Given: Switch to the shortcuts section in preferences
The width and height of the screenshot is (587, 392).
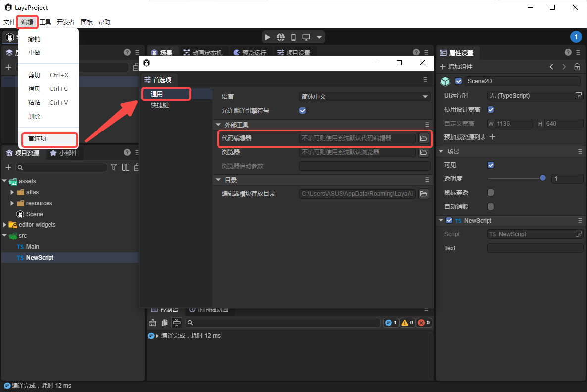Looking at the screenshot, I should pyautogui.click(x=160, y=105).
